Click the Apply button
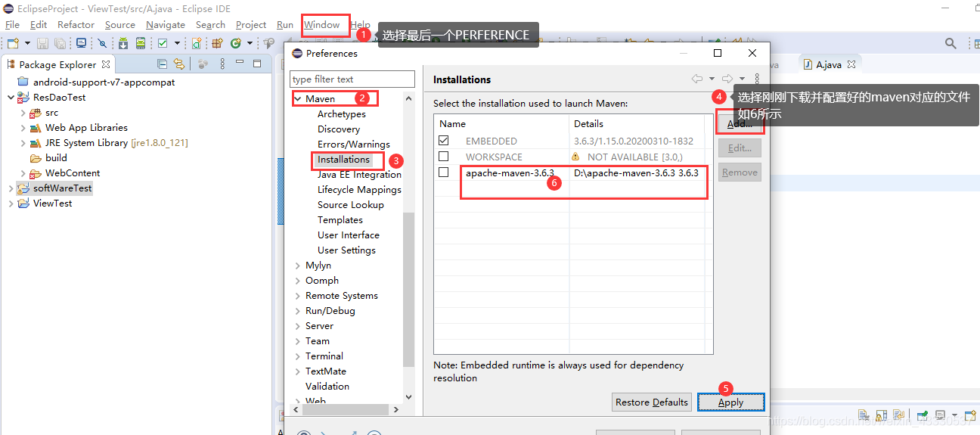Viewport: 980px width, 435px height. 730,402
